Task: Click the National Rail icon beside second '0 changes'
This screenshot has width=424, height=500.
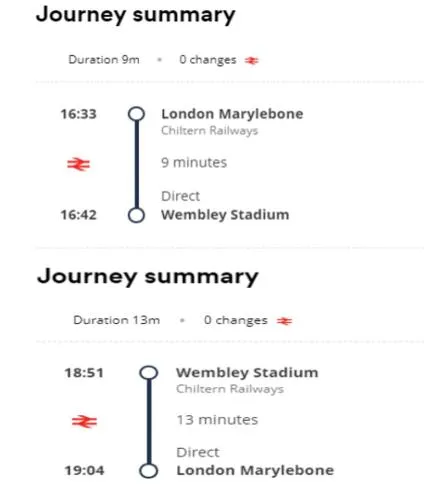Action: tap(284, 321)
